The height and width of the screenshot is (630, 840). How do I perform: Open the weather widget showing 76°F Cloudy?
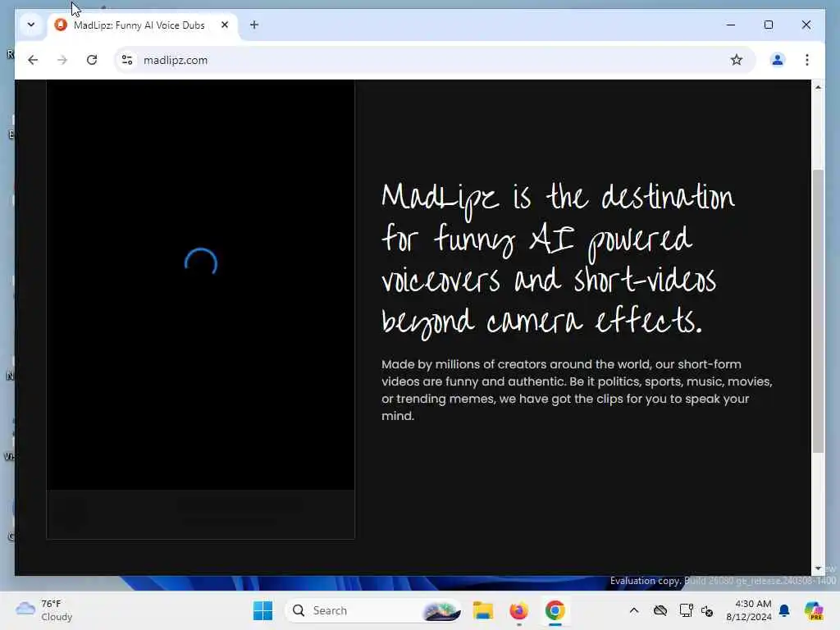(44, 610)
